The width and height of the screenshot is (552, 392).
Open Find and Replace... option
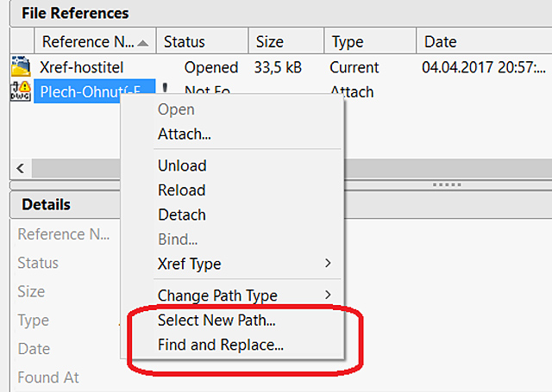221,345
